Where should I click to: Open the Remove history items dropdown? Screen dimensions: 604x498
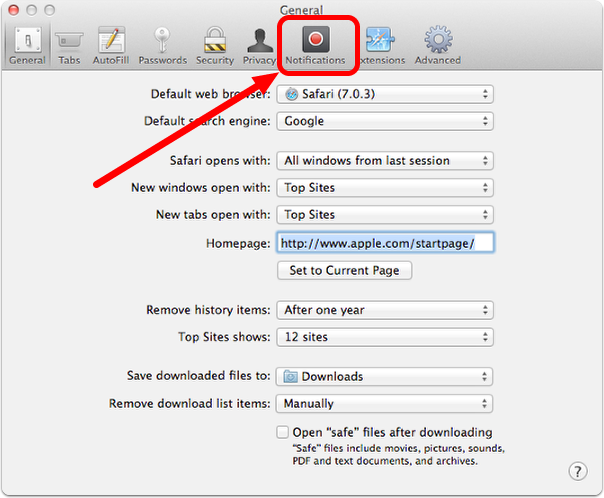pos(385,310)
